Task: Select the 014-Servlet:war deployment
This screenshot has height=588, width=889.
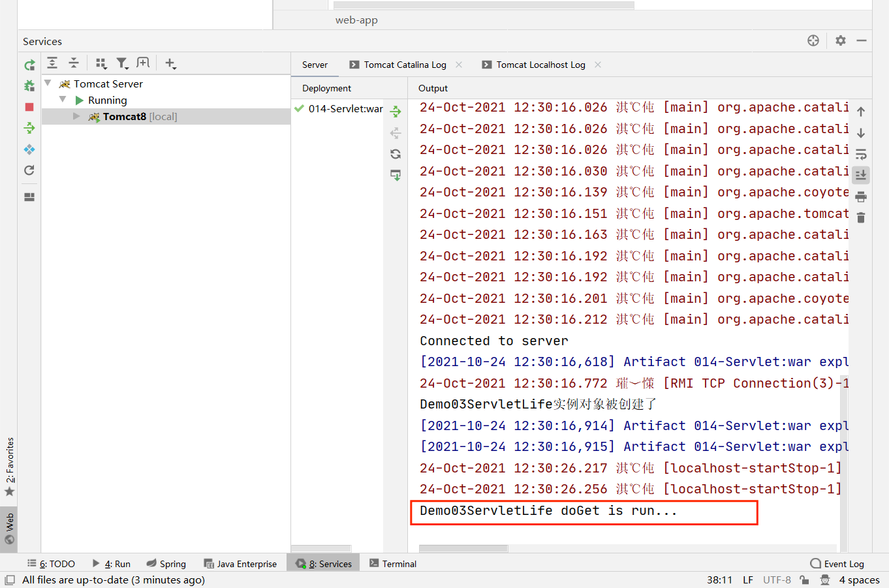Action: [338, 108]
